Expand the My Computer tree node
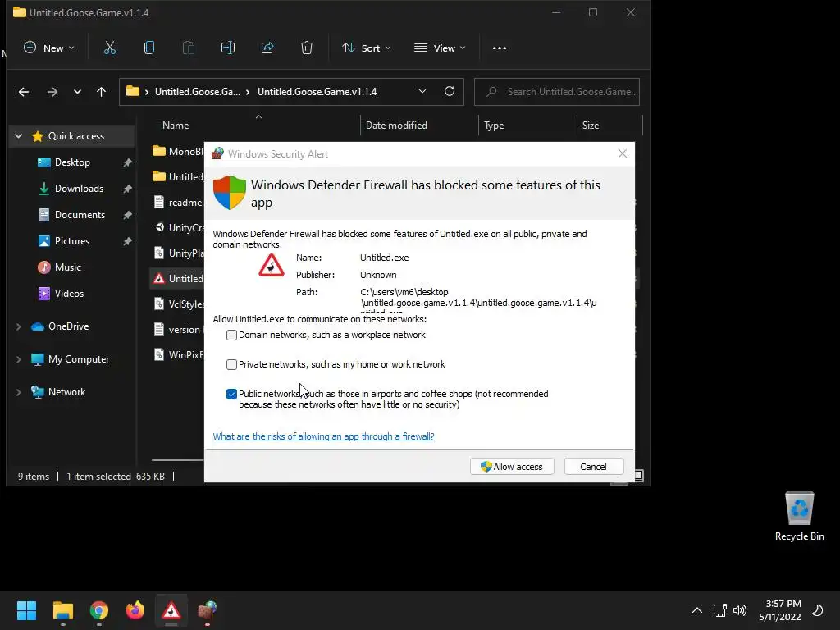Screen dimensions: 840x630 (19, 359)
